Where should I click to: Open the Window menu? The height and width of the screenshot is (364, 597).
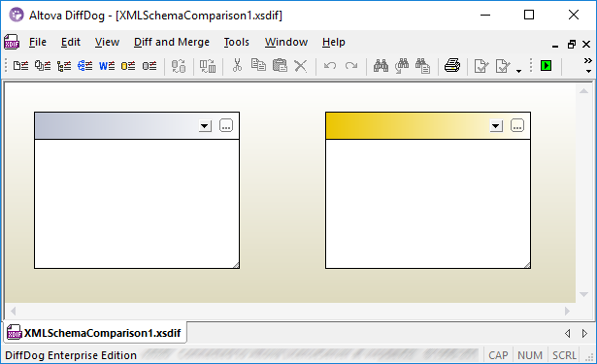click(286, 42)
